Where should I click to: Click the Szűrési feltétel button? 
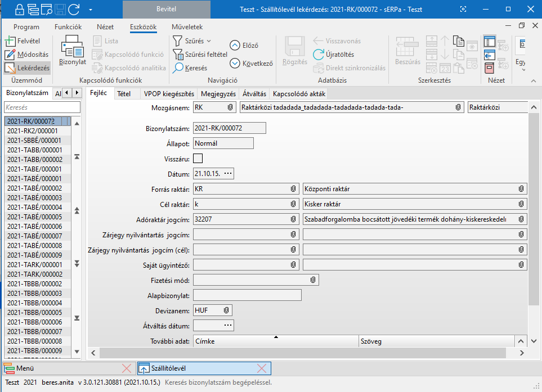200,55
